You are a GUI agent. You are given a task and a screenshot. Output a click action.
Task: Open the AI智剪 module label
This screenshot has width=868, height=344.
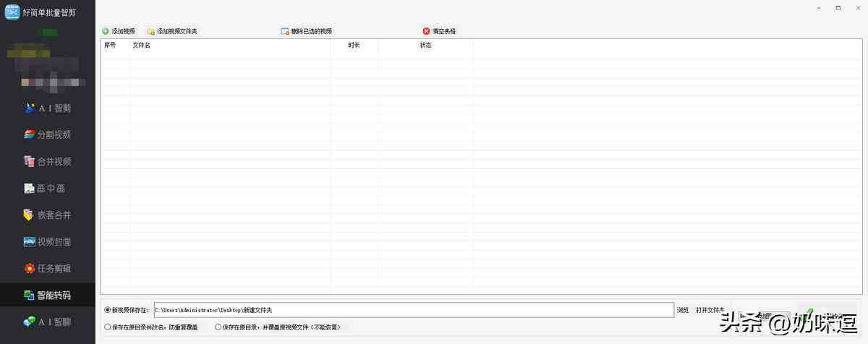pyautogui.click(x=54, y=108)
